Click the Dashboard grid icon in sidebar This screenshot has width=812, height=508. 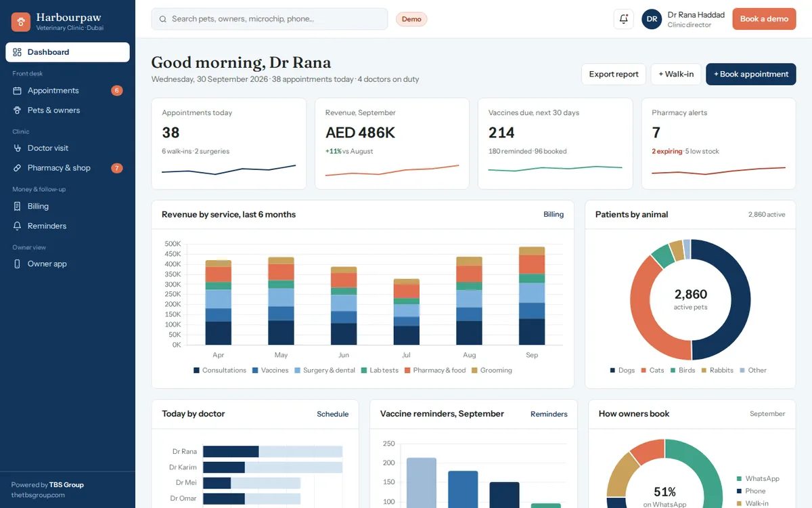coord(18,52)
